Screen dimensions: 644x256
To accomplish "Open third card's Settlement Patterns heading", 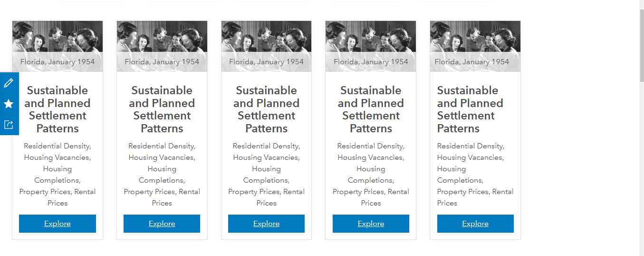I will click(266, 109).
